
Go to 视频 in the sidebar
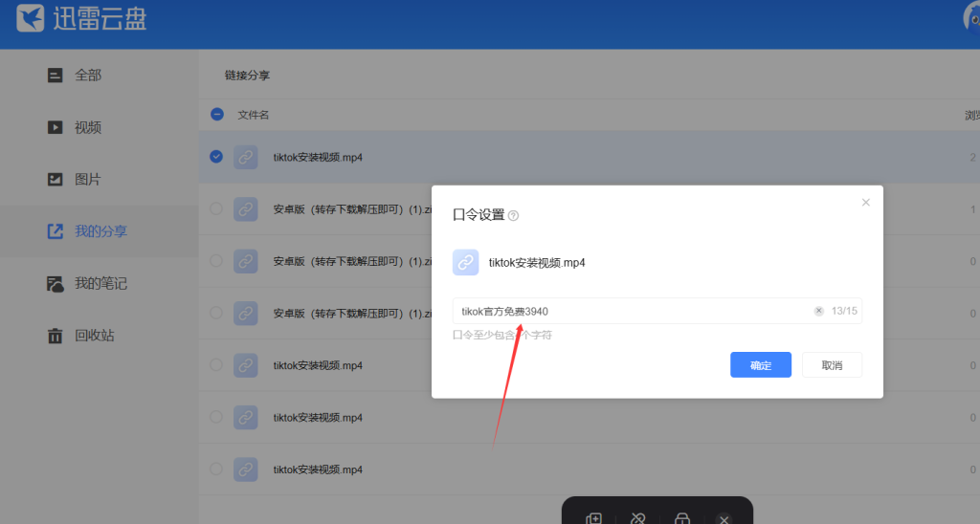[x=87, y=127]
